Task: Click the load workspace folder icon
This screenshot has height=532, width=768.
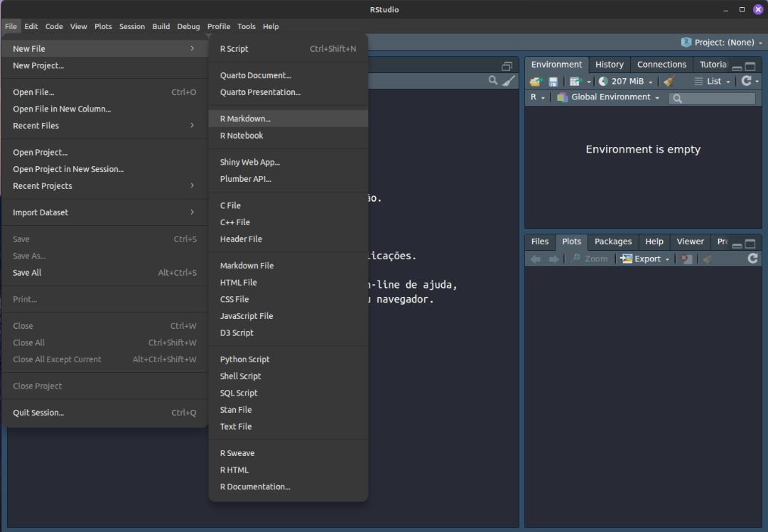Action: 536,82
